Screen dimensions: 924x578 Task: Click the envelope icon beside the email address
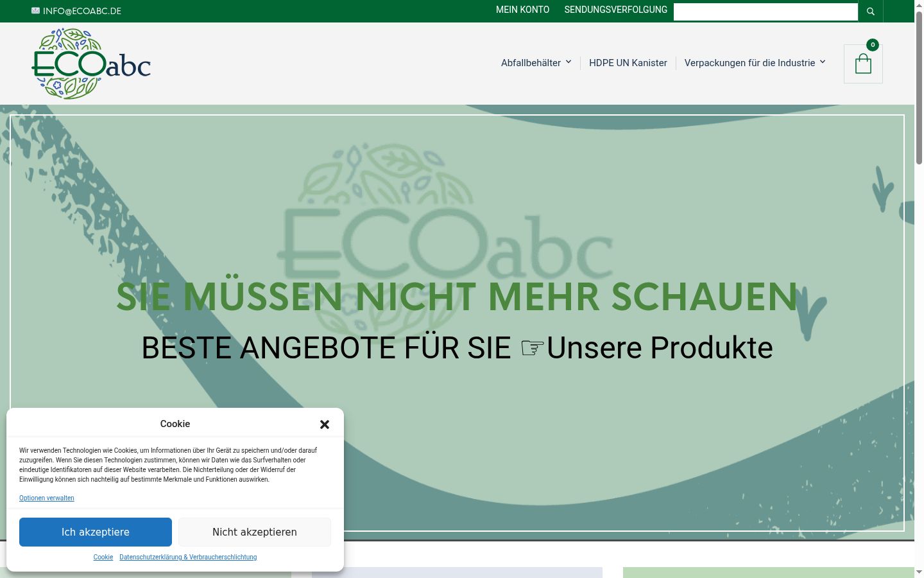click(x=35, y=11)
